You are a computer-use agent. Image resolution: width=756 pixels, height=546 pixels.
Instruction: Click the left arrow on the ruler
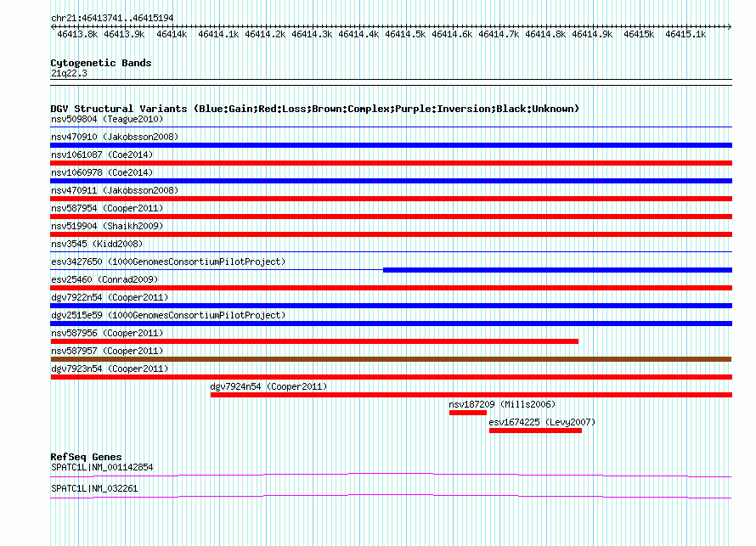coord(53,26)
